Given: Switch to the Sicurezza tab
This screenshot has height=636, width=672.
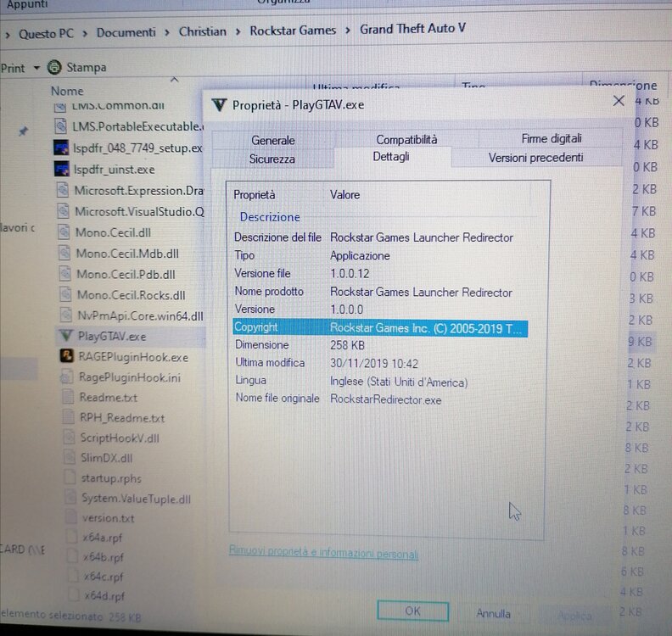Looking at the screenshot, I should (272, 159).
